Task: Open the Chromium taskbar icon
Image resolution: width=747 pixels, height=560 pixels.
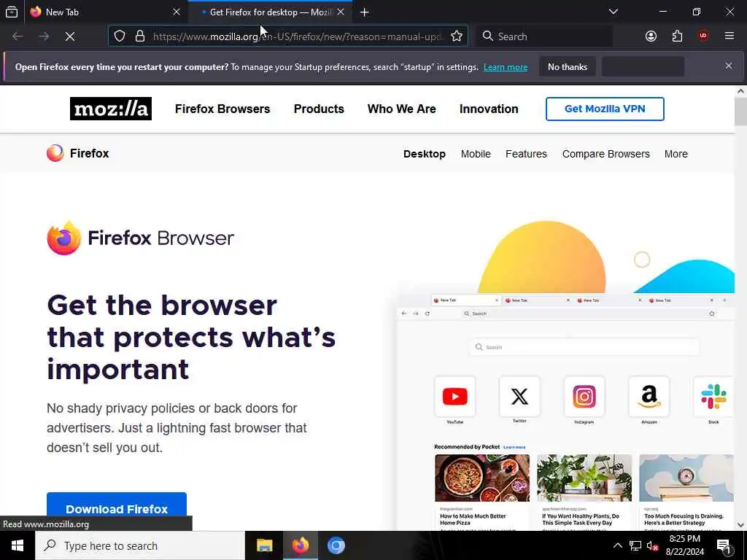Action: click(x=336, y=545)
